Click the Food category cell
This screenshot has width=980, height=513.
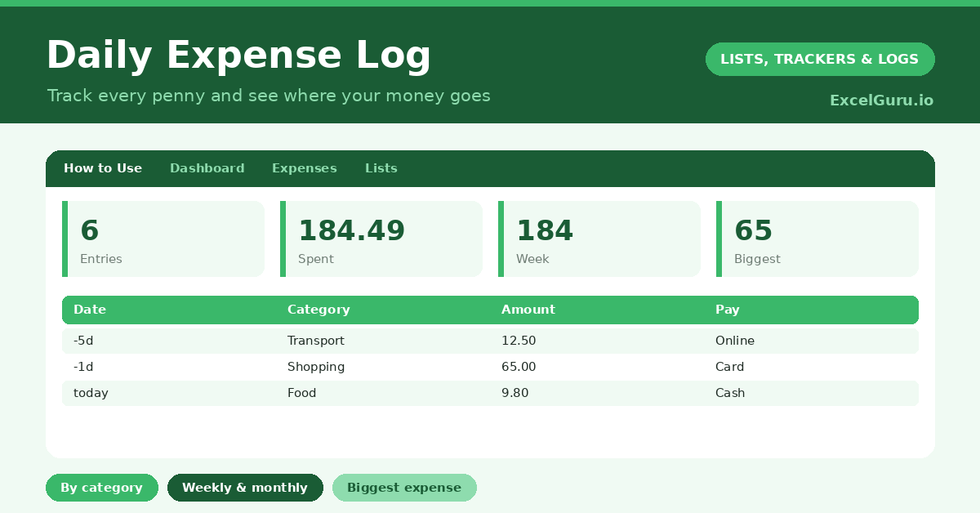click(x=302, y=393)
